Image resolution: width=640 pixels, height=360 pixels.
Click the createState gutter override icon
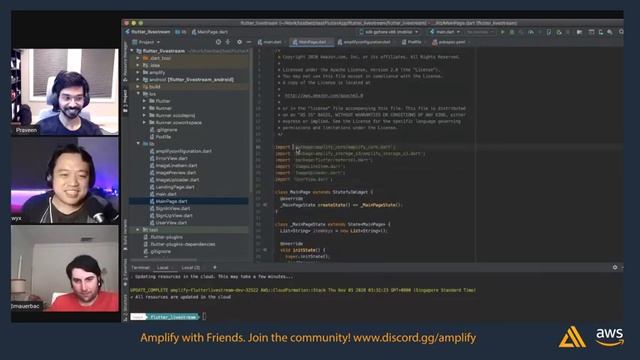[x=265, y=205]
